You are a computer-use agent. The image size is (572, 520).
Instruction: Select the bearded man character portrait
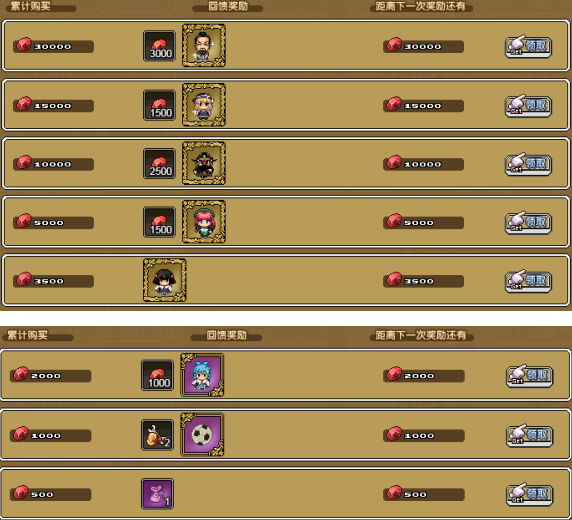tap(204, 46)
